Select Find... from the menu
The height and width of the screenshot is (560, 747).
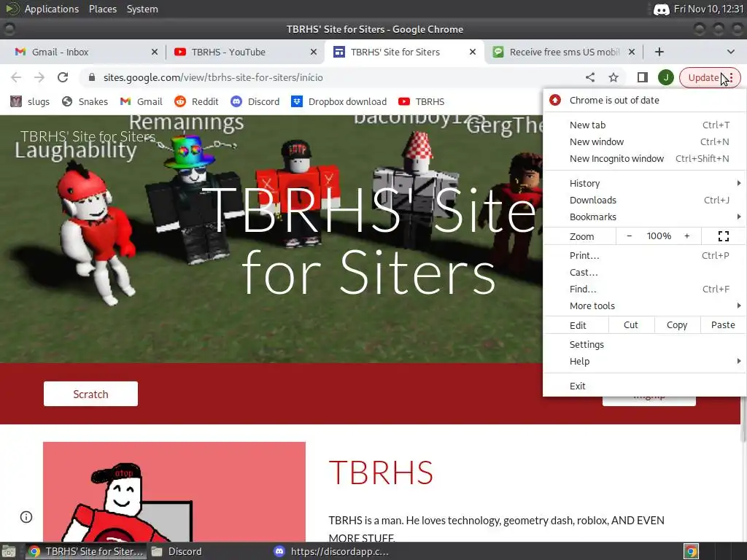pyautogui.click(x=644, y=289)
